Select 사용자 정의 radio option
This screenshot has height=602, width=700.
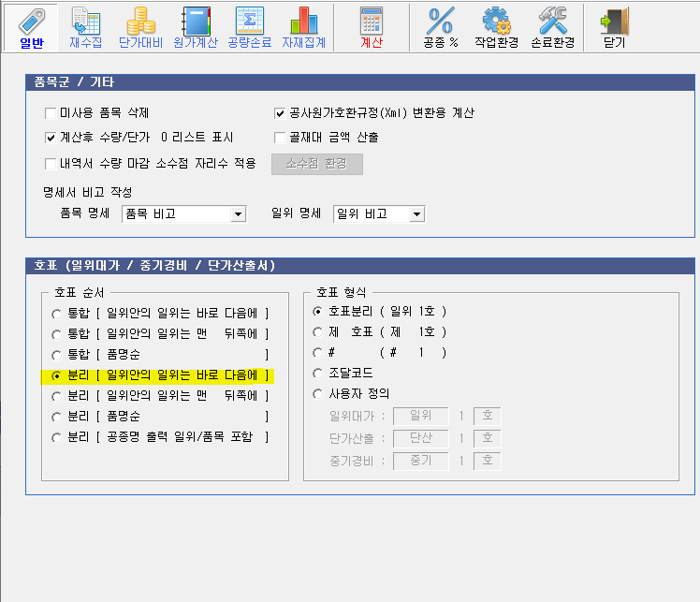click(x=318, y=393)
